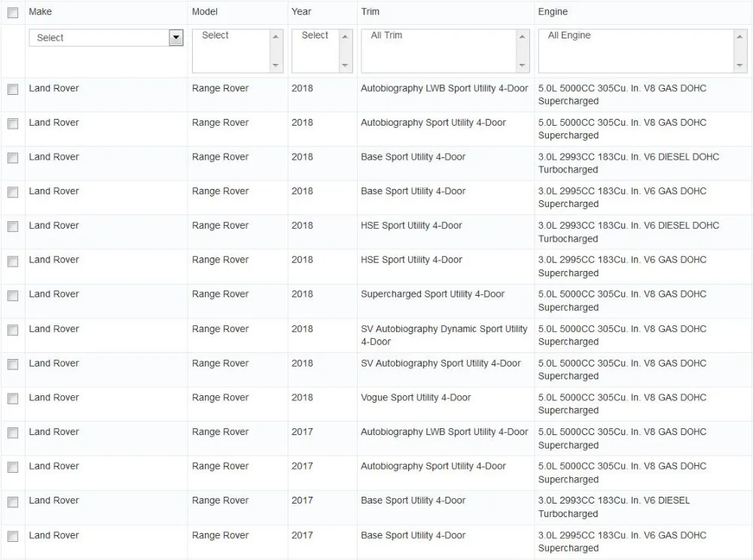This screenshot has height=560, width=753.
Task: Choose All Engine in the Engine list
Action: click(x=569, y=35)
